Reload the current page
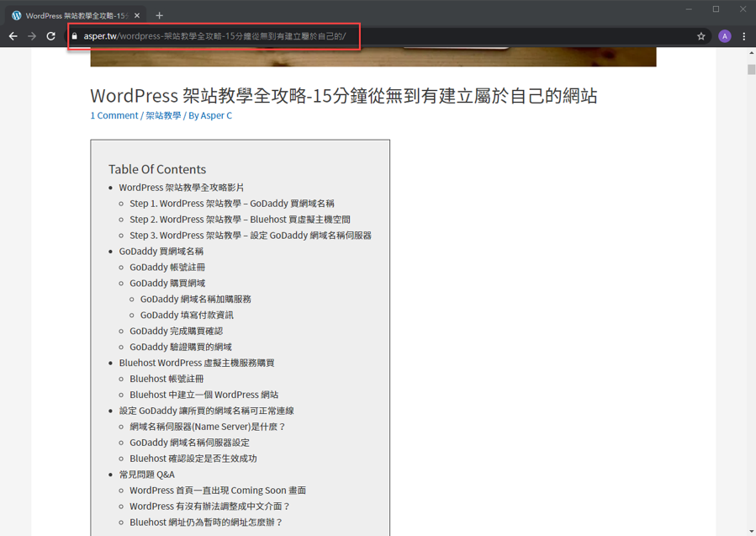The width and height of the screenshot is (756, 536). tap(50, 36)
